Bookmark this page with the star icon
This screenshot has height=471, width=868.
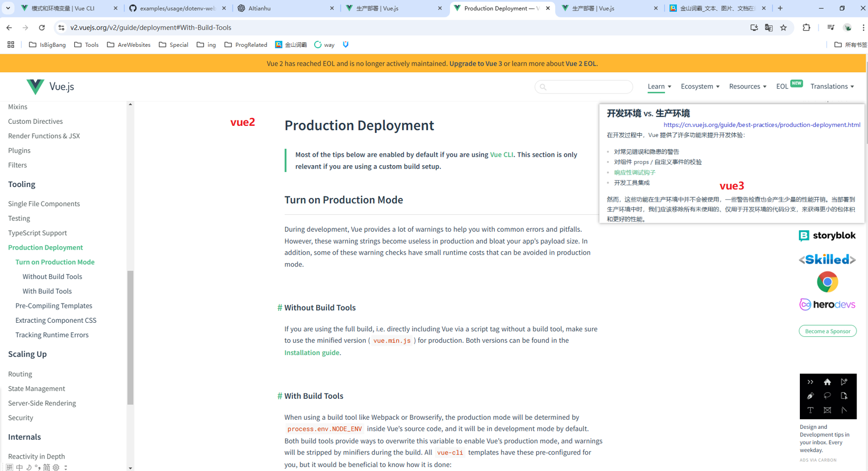pos(784,27)
